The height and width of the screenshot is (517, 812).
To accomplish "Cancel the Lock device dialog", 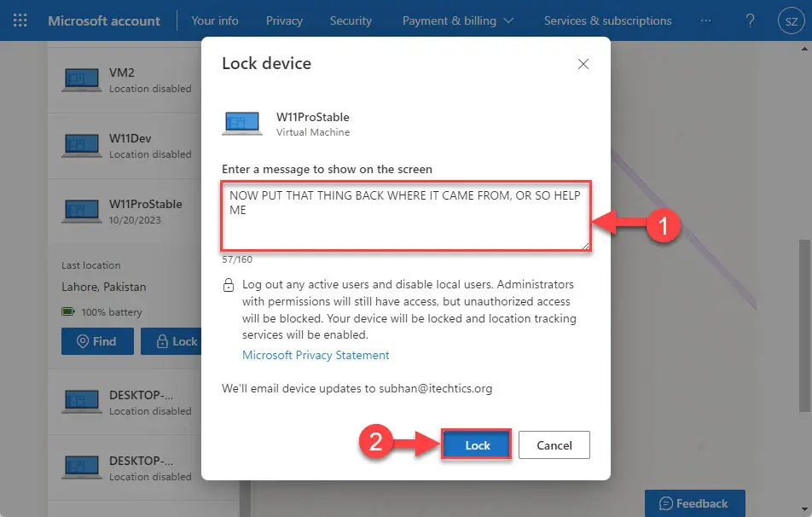I will [554, 445].
